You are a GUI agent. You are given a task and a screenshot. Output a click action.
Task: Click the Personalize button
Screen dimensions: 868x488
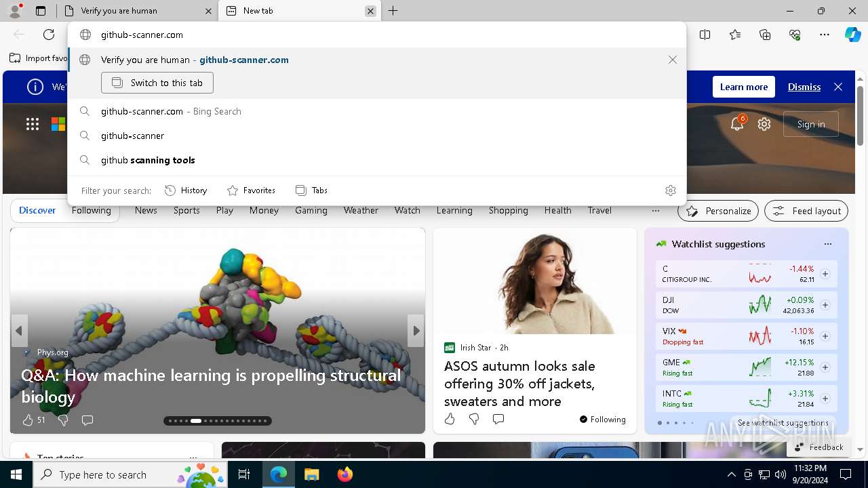[718, 211]
